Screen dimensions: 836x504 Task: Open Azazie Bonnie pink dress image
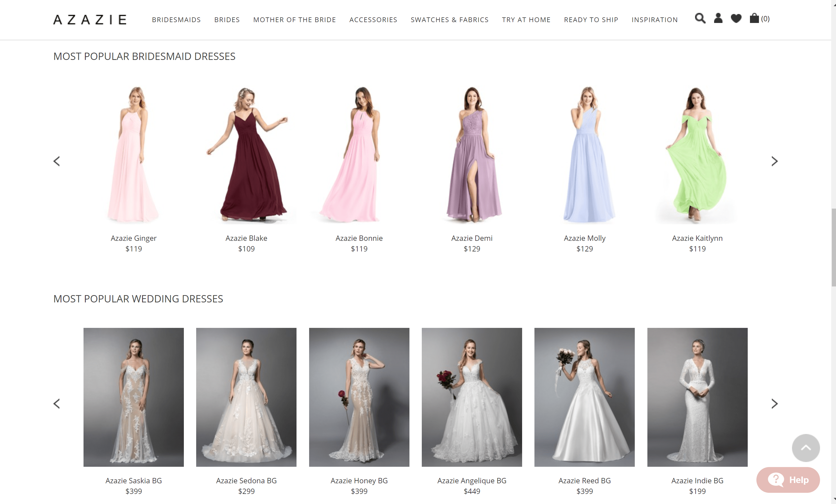pos(359,155)
